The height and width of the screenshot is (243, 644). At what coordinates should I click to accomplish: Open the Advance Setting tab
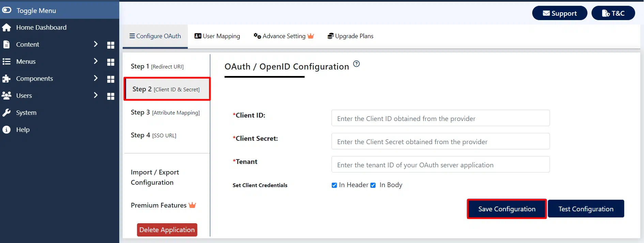point(283,36)
